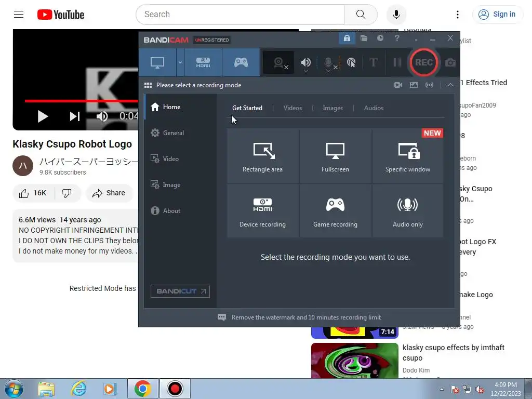Open YouTube hamburger guide menu
This screenshot has height=399, width=532.
19,14
